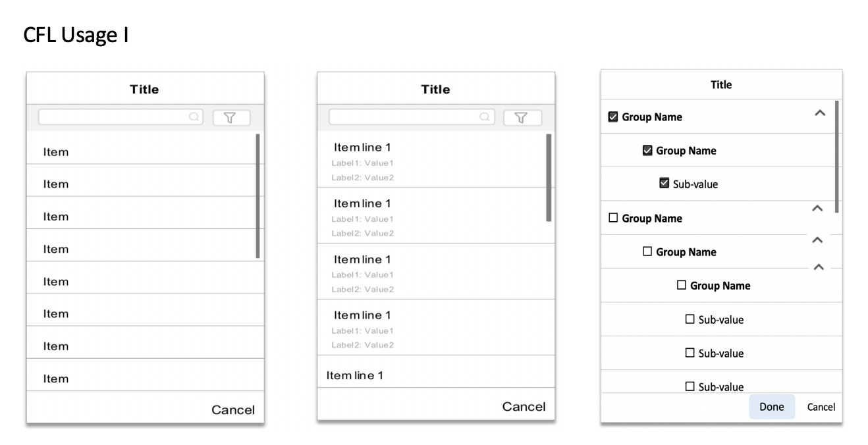868x445 pixels.
Task: Click the scrollbar thumb in the middle panel
Action: point(549,178)
